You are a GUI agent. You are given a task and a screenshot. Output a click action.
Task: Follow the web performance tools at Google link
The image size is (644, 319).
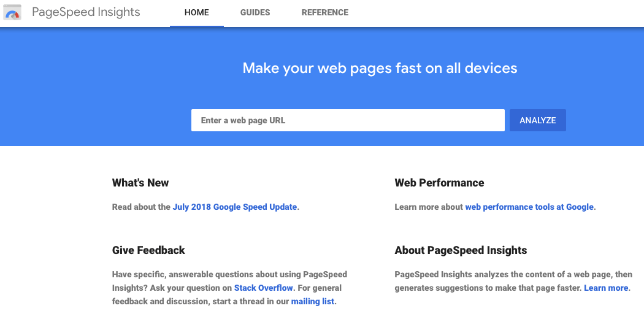click(x=529, y=207)
